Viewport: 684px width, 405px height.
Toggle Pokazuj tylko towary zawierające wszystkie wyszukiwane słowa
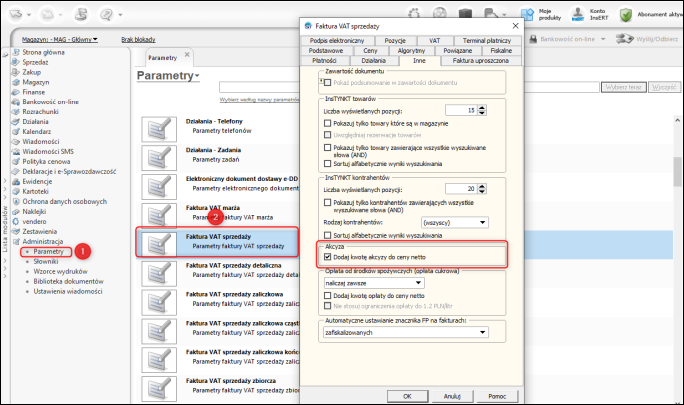(x=328, y=148)
